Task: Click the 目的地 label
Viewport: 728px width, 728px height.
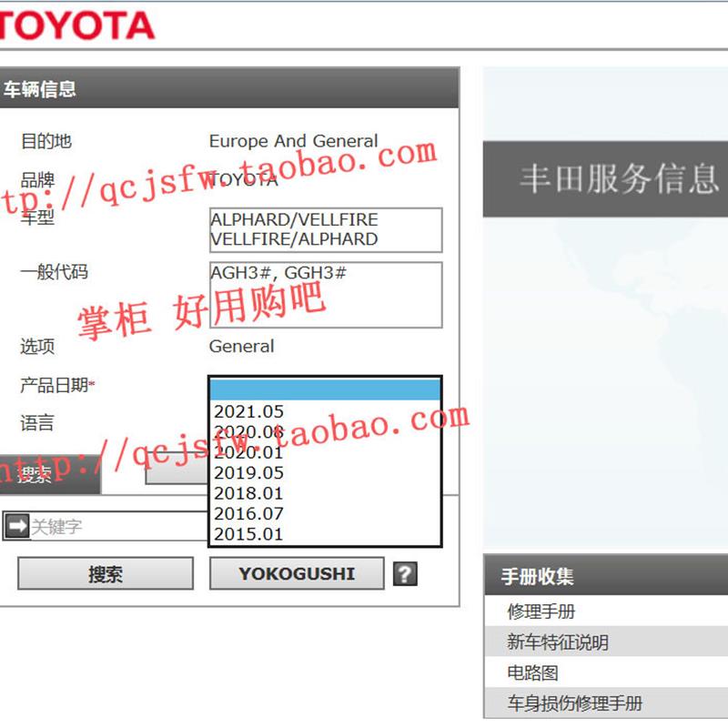Action: pos(46,141)
